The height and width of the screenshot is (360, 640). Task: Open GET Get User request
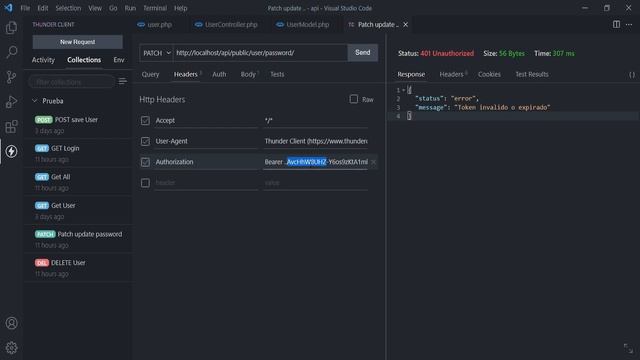78,211
